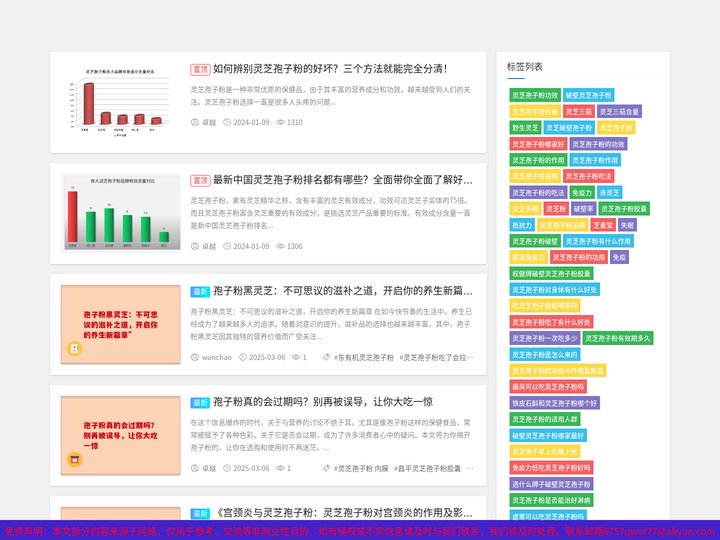Screen dimensions: 720x540
Task: Click the ellipsis after #昌平灵芝孢子粉胶囊
Action: 470,468
